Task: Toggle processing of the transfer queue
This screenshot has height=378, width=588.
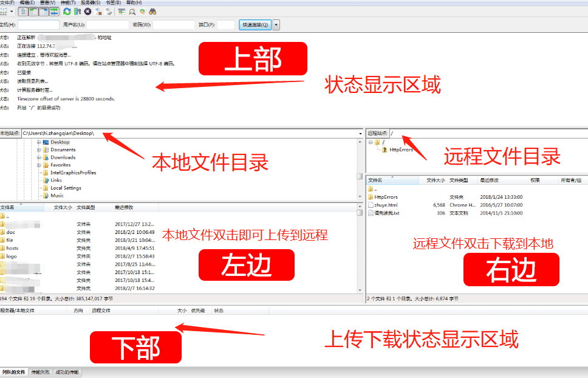Action: coord(77,12)
